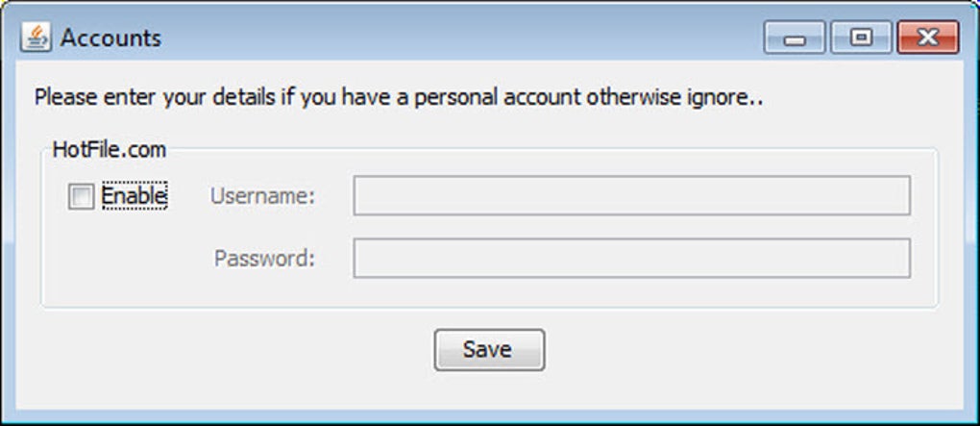Click the HotFile.com group title
980x426 pixels.
click(x=109, y=150)
